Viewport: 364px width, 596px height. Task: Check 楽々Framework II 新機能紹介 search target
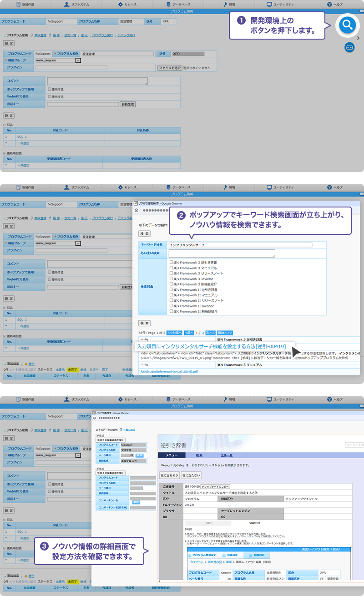click(171, 312)
